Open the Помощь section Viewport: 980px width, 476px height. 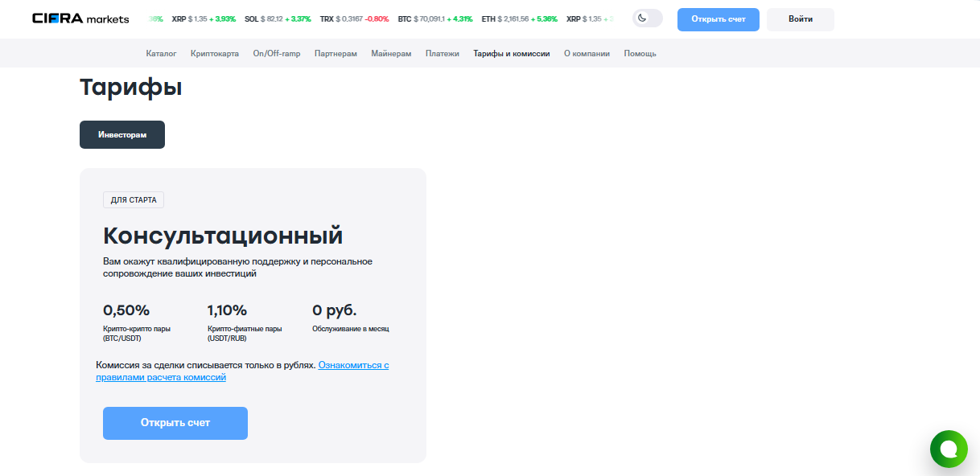click(639, 53)
